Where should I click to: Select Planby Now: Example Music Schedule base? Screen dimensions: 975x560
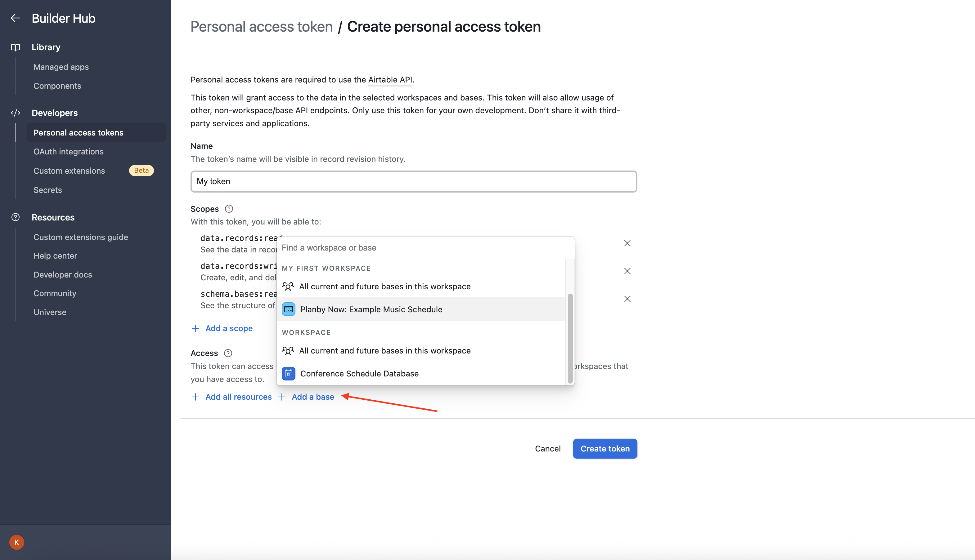(x=371, y=309)
